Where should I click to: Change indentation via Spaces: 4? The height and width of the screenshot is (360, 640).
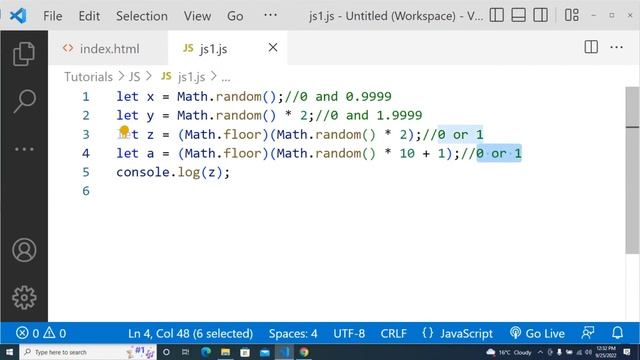coord(293,333)
